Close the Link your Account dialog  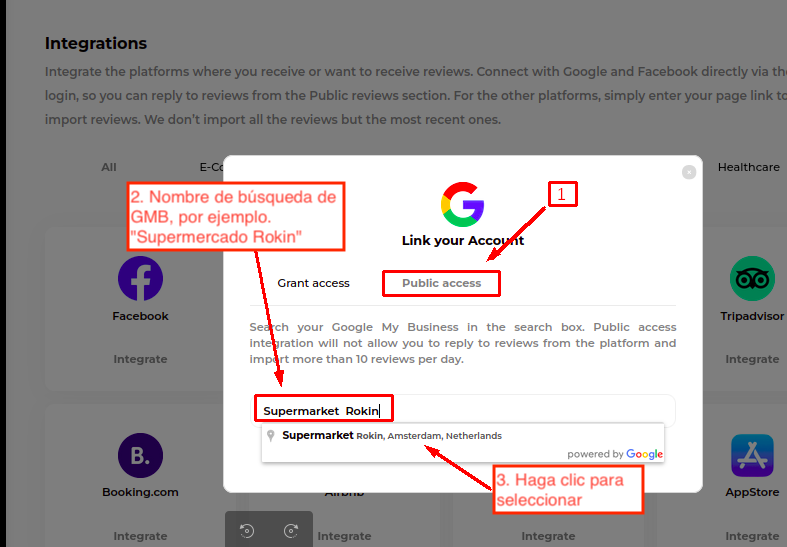pos(689,172)
